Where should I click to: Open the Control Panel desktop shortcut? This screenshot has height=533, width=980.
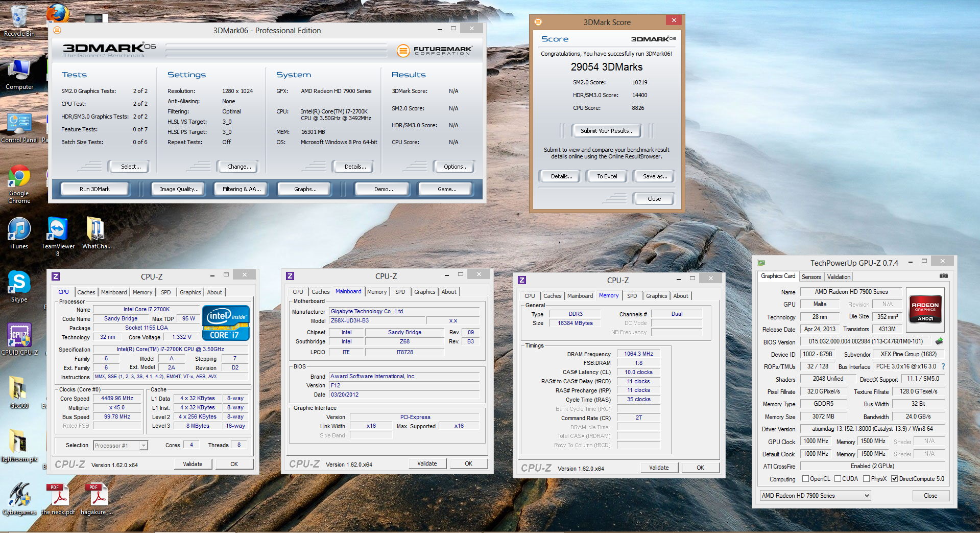[19, 128]
